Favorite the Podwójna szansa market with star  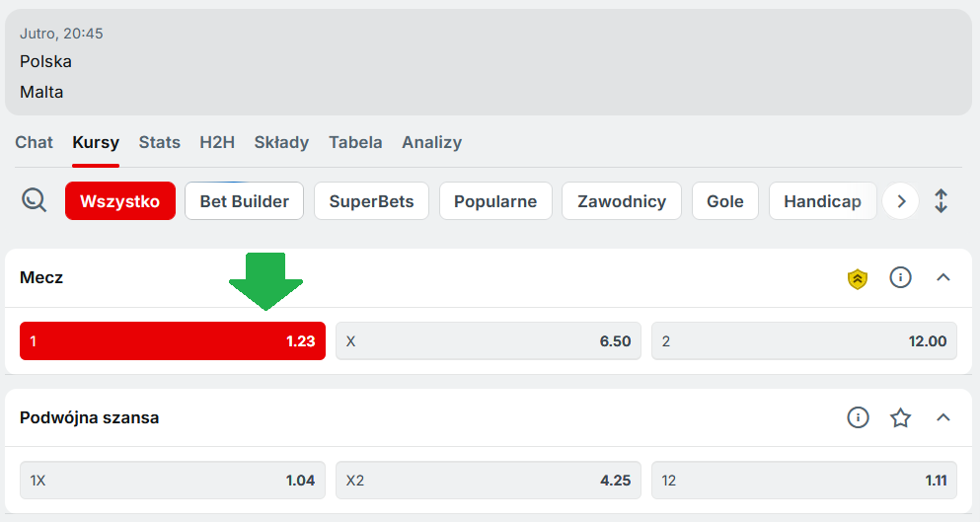pos(900,417)
